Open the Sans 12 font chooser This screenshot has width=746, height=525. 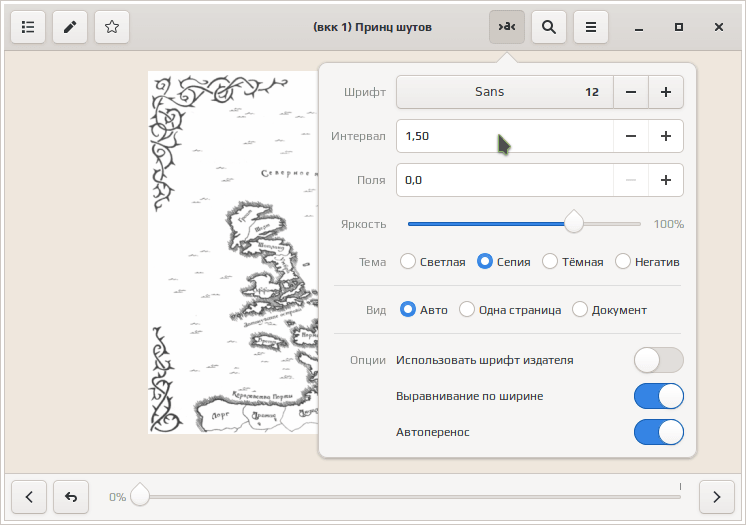click(x=504, y=92)
